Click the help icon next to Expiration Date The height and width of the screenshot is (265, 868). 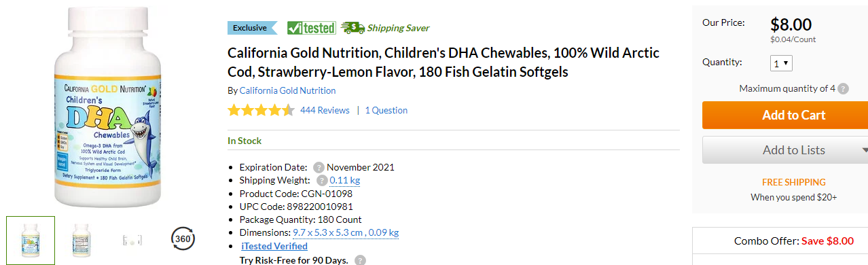point(319,167)
